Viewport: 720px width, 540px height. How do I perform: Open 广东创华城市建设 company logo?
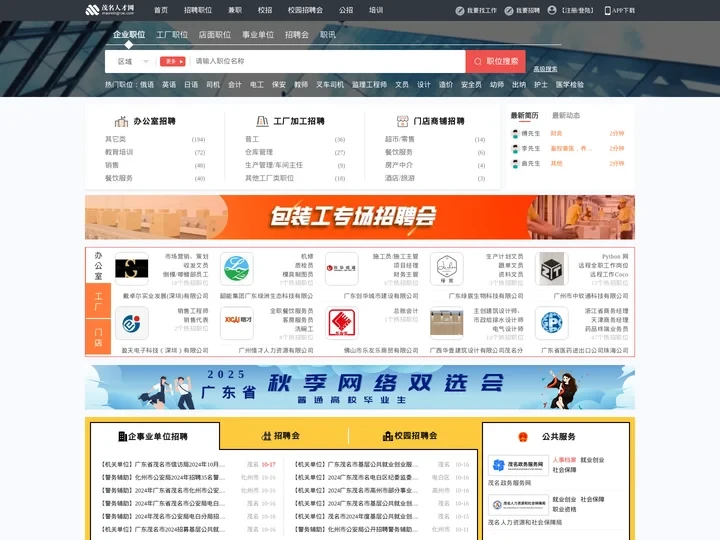point(341,269)
